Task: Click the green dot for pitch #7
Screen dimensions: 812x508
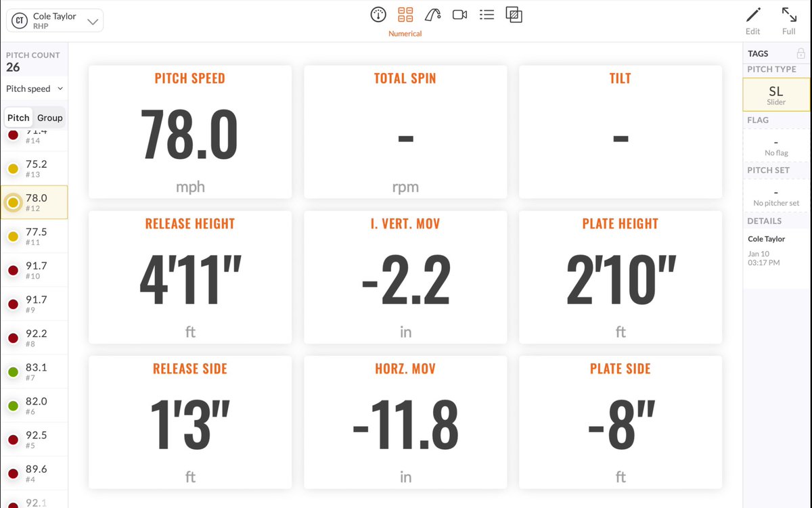Action: point(13,372)
